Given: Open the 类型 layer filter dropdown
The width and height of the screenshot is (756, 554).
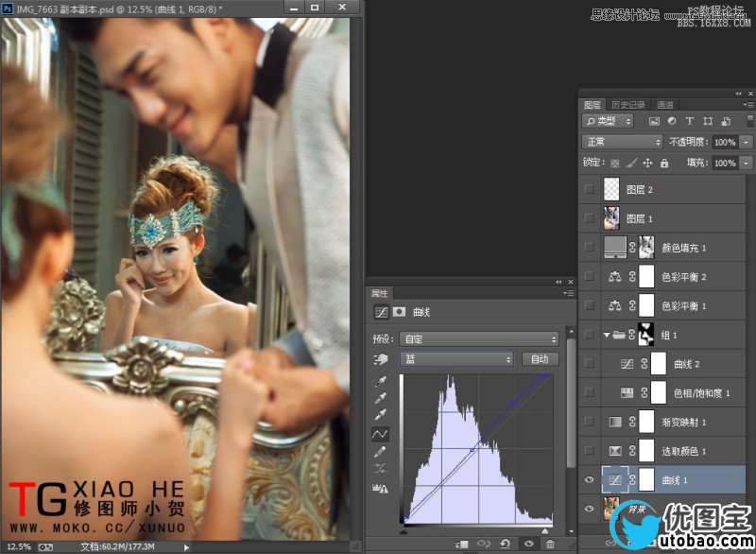Looking at the screenshot, I should point(608,121).
